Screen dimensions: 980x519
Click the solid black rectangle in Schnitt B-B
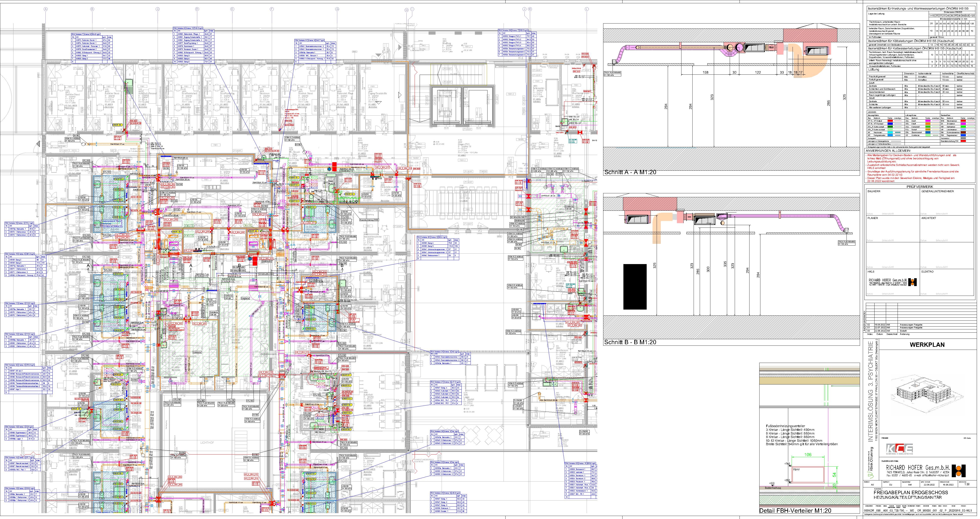[x=635, y=286]
